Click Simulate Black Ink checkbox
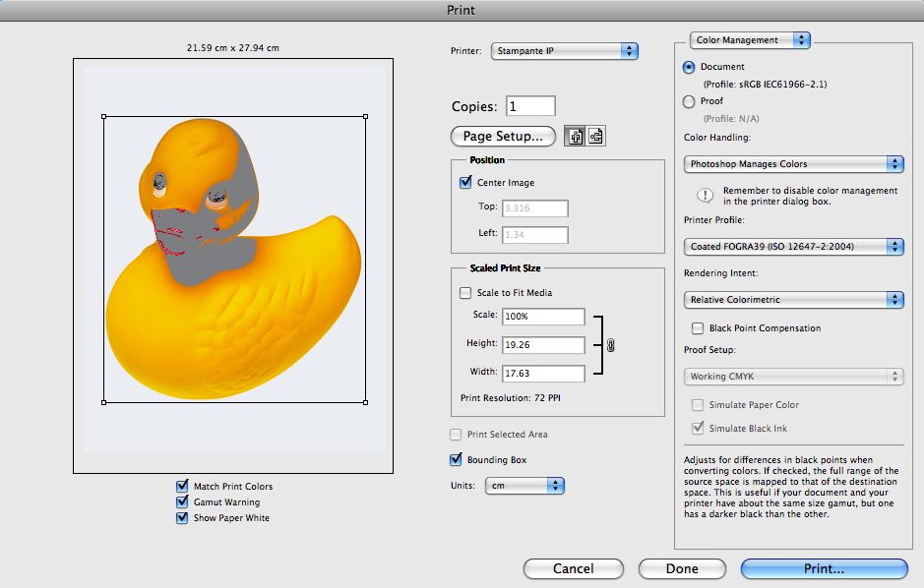This screenshot has height=588, width=924. pyautogui.click(x=698, y=428)
